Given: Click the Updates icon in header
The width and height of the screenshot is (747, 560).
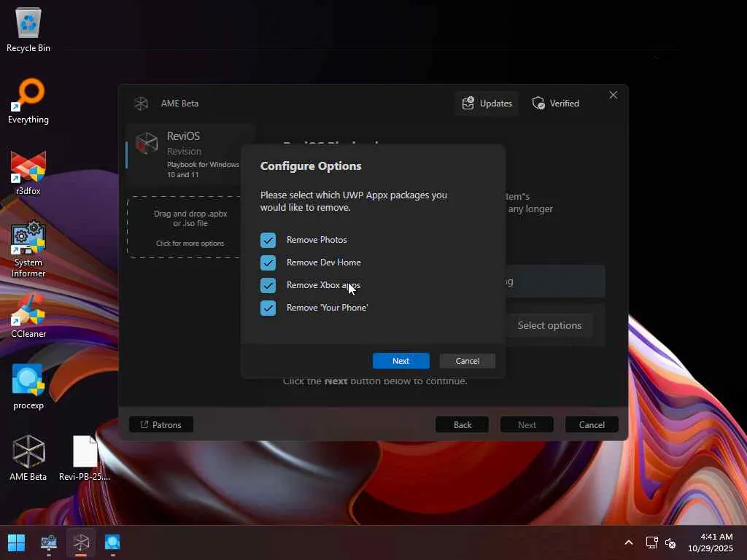Looking at the screenshot, I should [x=468, y=104].
